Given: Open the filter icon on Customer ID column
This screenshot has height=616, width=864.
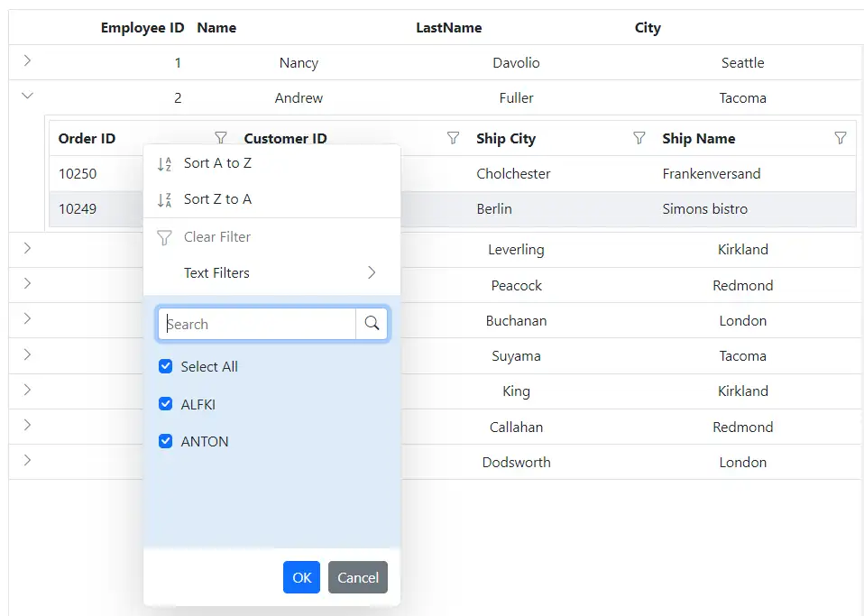Looking at the screenshot, I should click(x=452, y=138).
